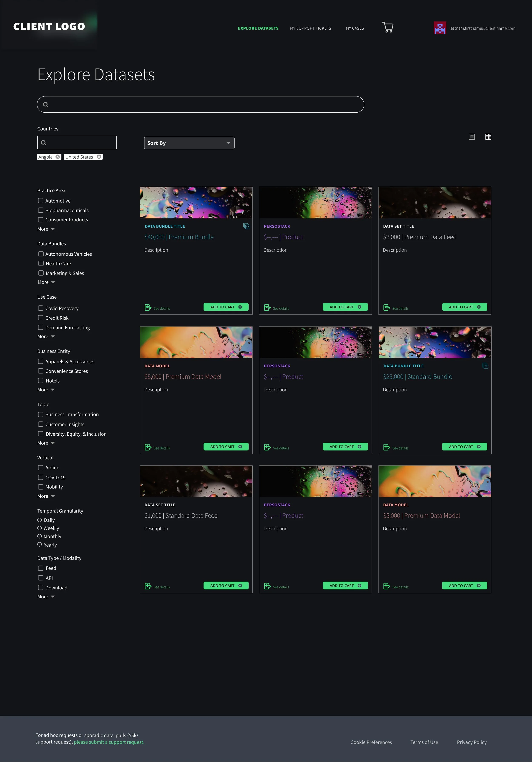
Task: Go to My Support Tickets
Action: point(310,28)
